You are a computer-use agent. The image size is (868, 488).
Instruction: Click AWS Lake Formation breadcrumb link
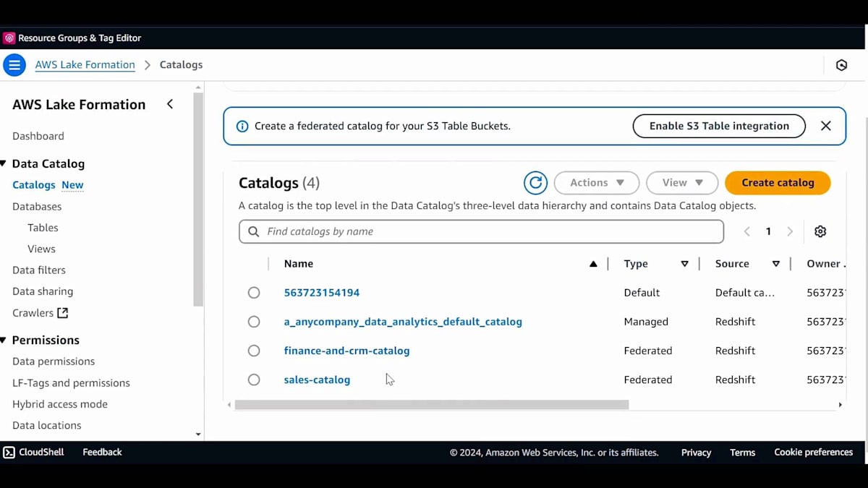pos(85,65)
